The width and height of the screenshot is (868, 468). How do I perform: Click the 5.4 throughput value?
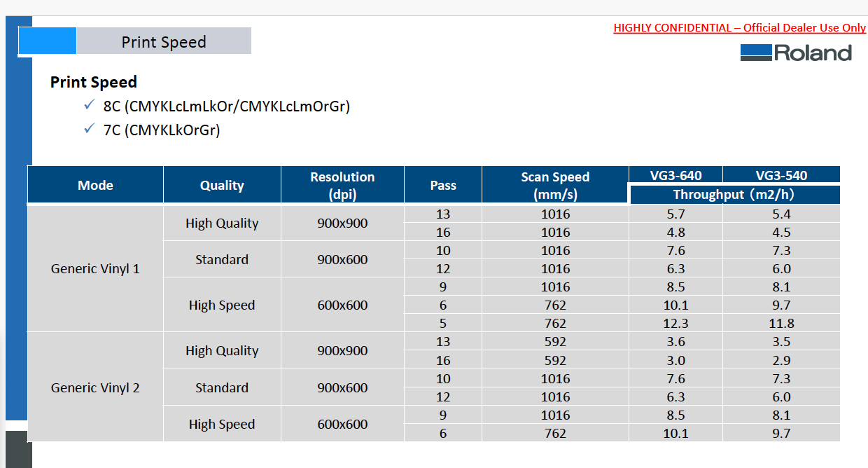point(781,214)
